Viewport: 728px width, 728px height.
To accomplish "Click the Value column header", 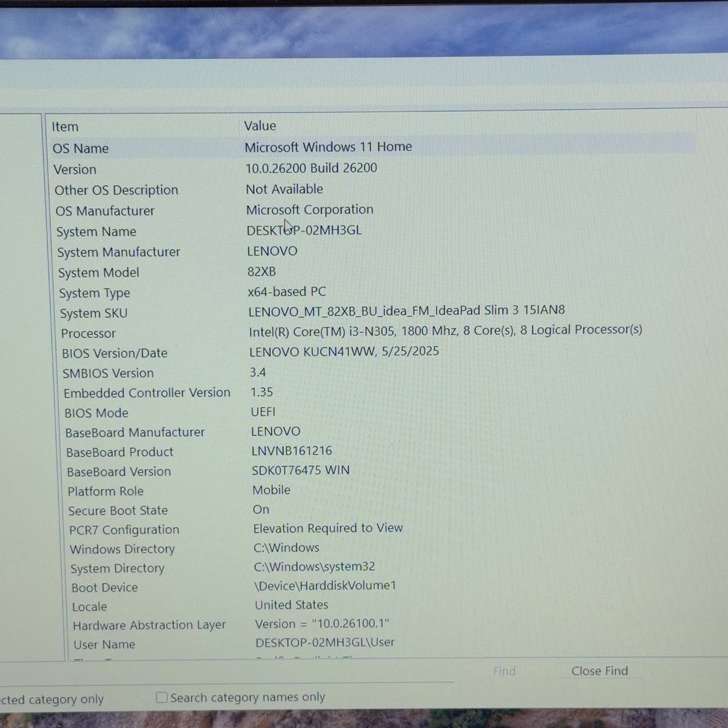I will (260, 126).
